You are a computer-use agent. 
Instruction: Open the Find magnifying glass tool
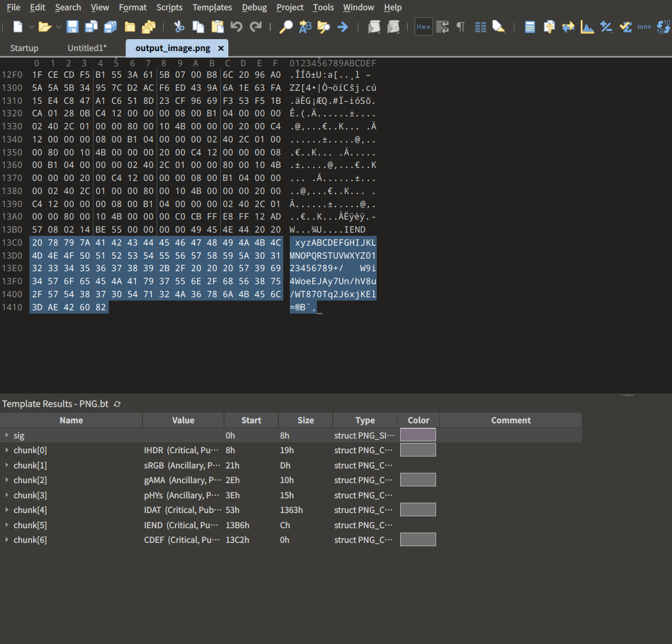[x=286, y=27]
